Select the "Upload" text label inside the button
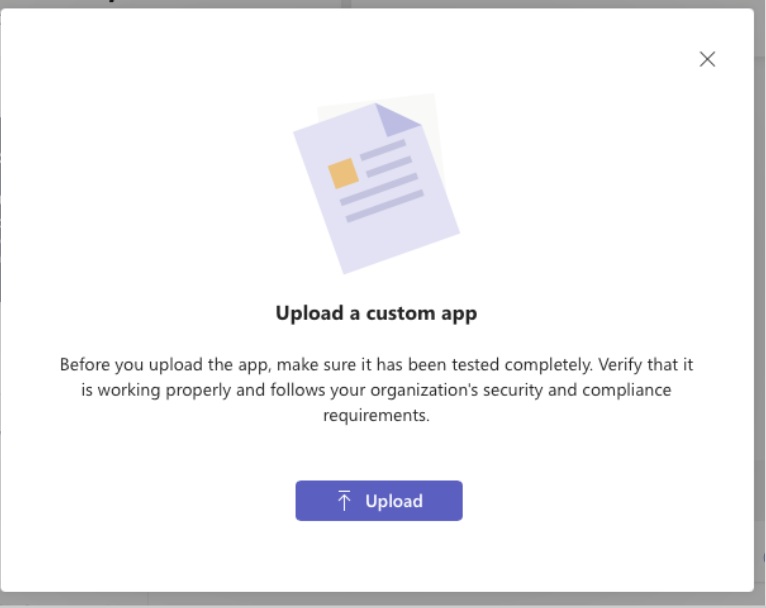This screenshot has height=608, width=766. (x=394, y=501)
